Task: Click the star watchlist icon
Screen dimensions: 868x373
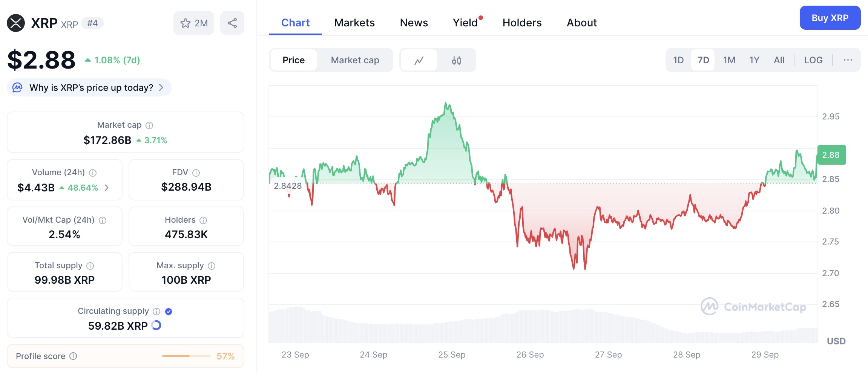Action: click(186, 23)
